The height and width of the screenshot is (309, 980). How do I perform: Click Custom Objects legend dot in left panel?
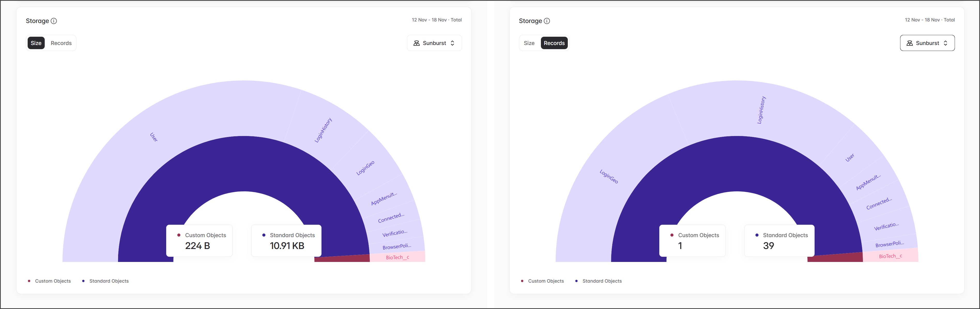click(29, 281)
